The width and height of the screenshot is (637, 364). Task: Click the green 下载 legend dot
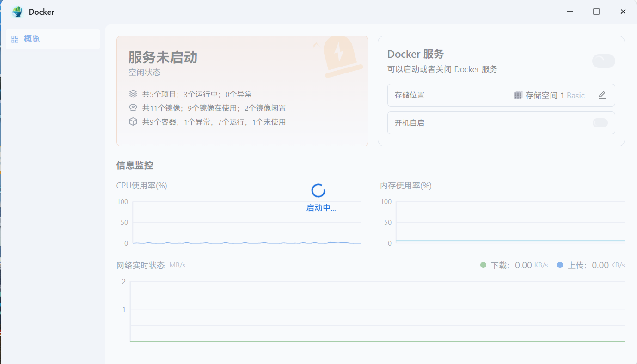(484, 265)
